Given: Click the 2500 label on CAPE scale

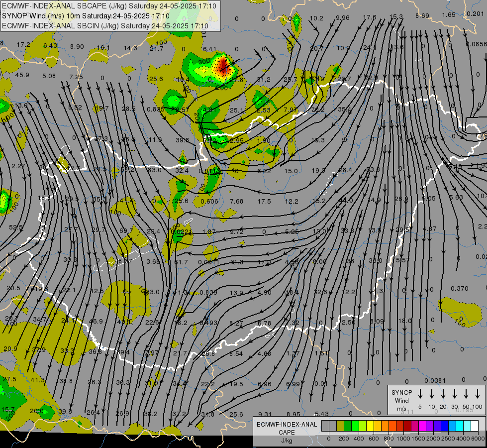Looking at the screenshot, I should tap(448, 439).
